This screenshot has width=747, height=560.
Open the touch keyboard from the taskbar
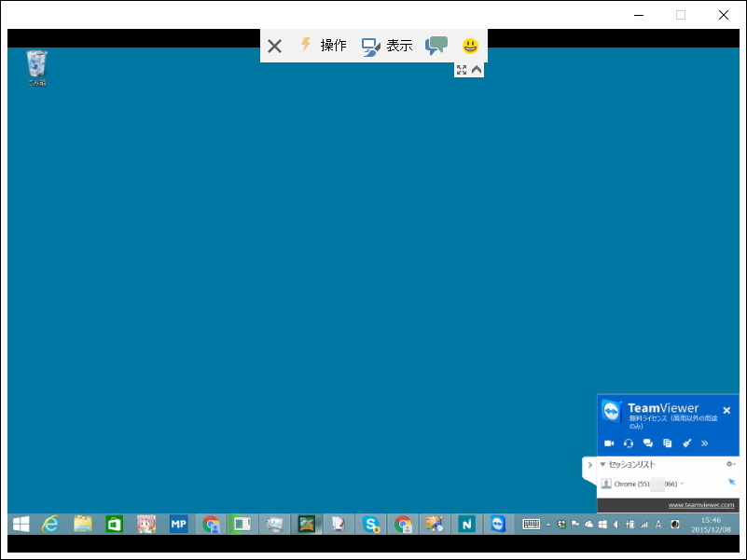point(532,525)
